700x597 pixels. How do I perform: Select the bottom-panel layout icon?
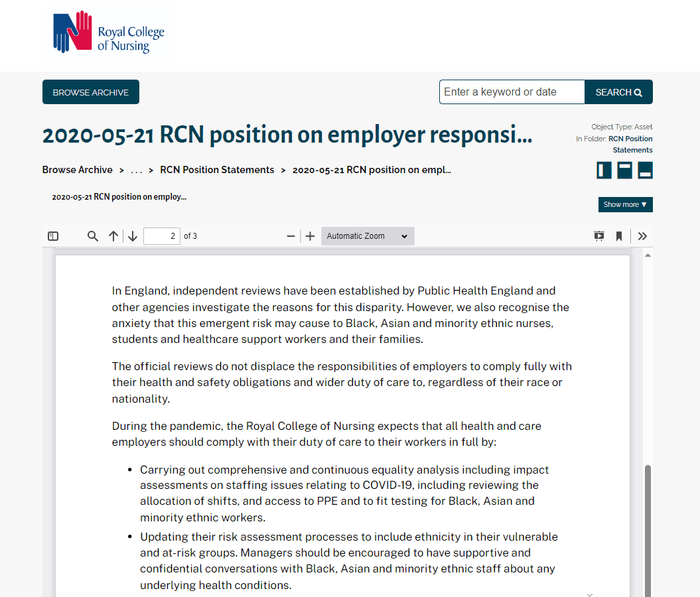click(x=645, y=170)
